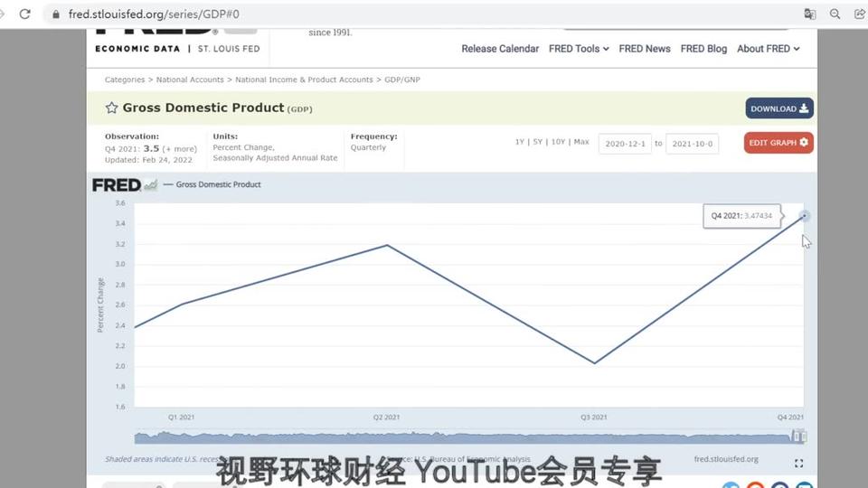868x488 pixels.
Task: Click the FRED chart logo icon
Action: coord(125,184)
